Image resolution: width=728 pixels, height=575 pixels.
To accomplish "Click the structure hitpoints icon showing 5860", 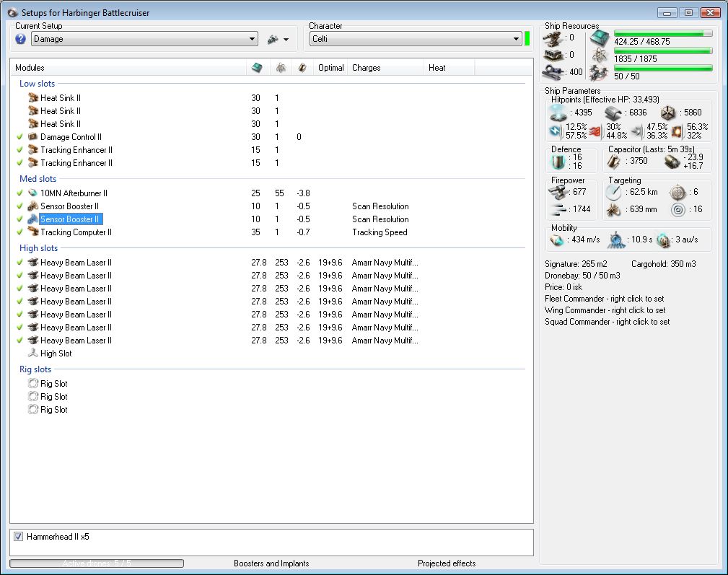I will click(668, 113).
